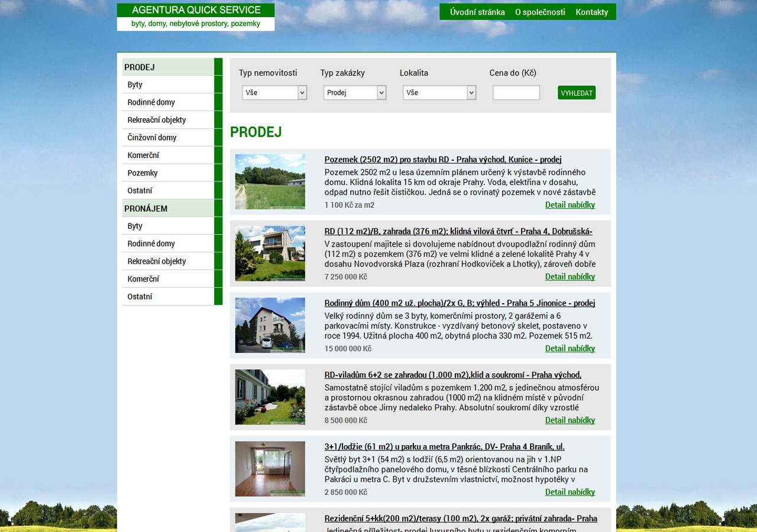
Task: Click the PRODEJ page heading
Action: click(256, 132)
